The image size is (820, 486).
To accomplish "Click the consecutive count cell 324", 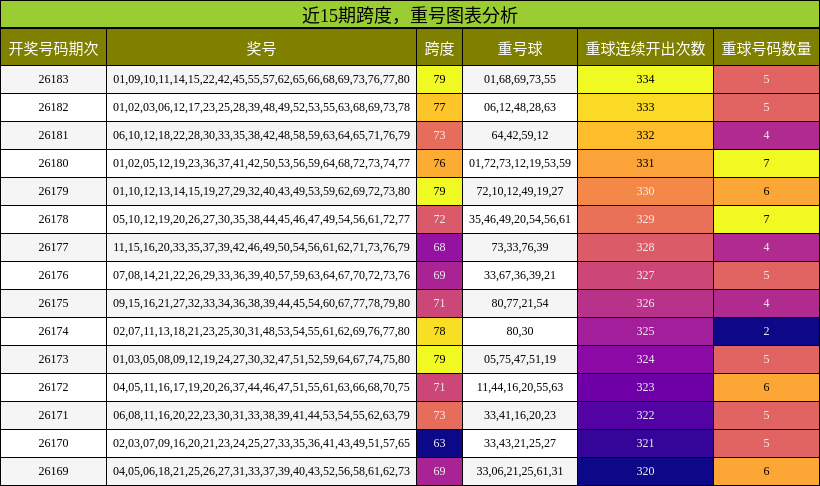I will pos(645,359).
